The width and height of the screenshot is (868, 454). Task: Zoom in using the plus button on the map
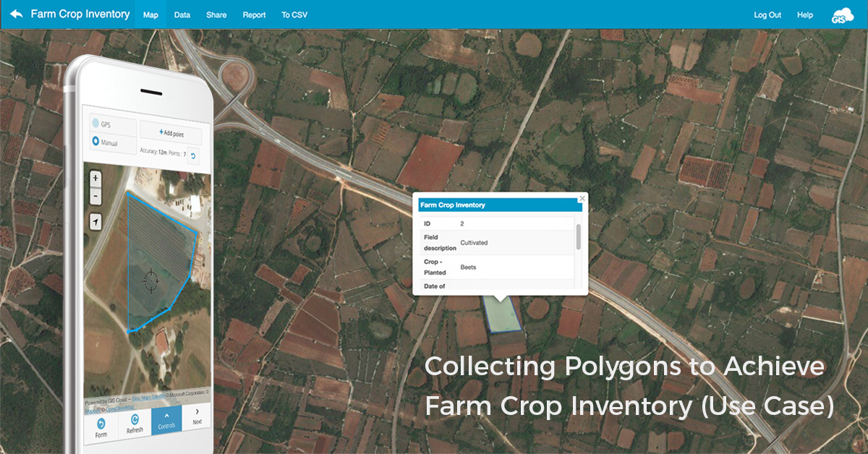pos(95,178)
